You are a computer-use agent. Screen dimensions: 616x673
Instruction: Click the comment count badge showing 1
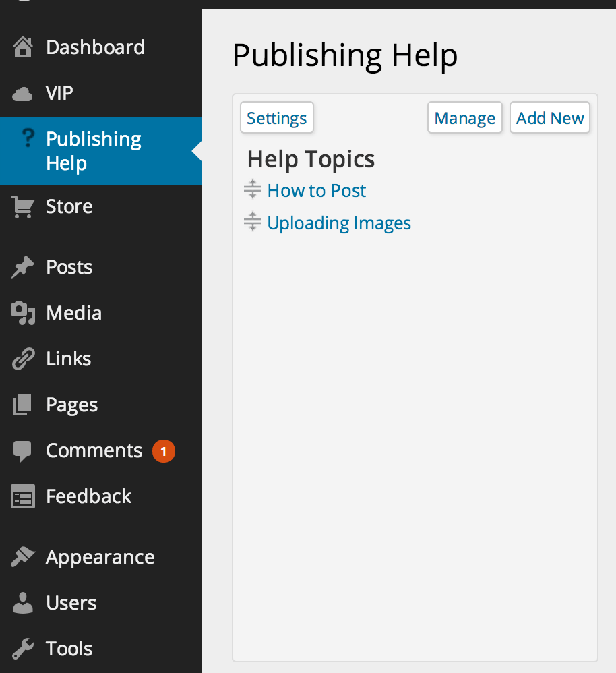point(163,450)
